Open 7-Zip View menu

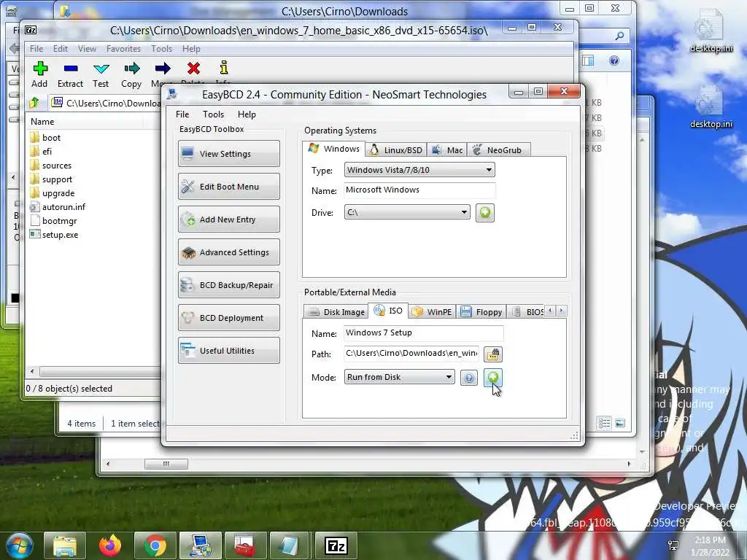(x=88, y=49)
